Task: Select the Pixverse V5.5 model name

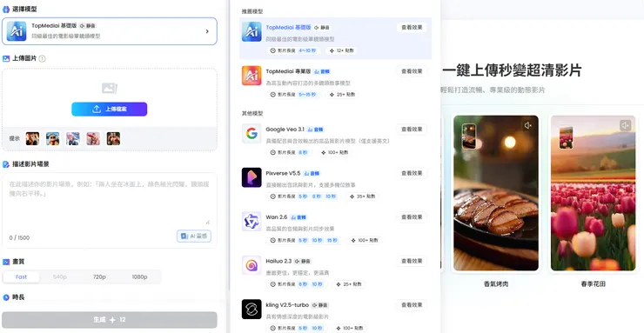Action: 283,173
